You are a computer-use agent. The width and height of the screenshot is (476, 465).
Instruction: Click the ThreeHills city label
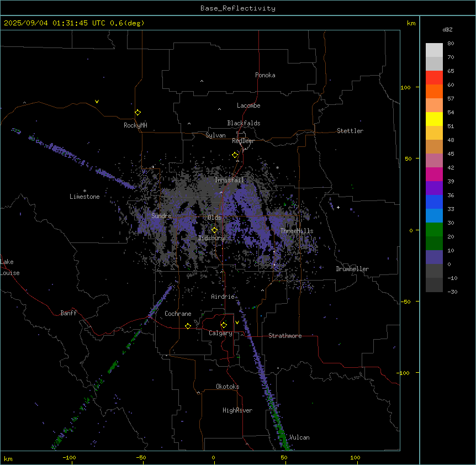(x=297, y=231)
